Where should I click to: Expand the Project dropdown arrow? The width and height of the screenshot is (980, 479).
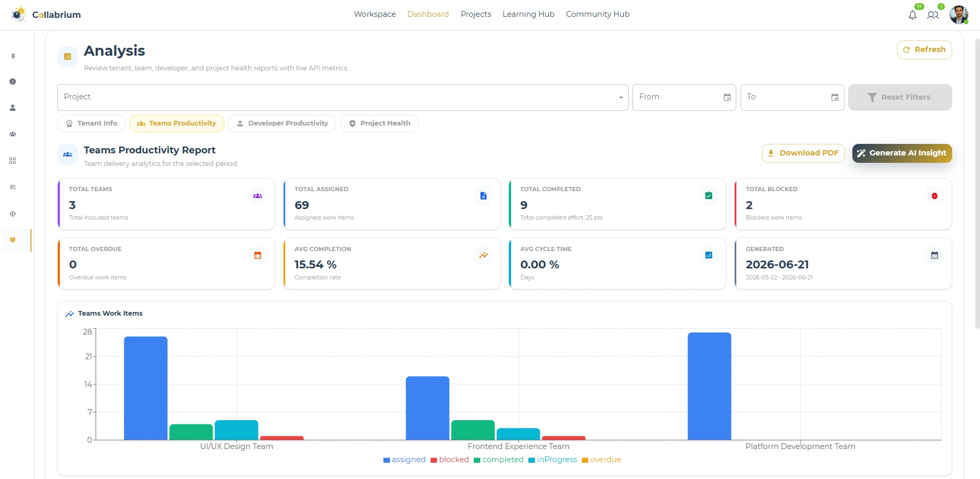pos(621,98)
